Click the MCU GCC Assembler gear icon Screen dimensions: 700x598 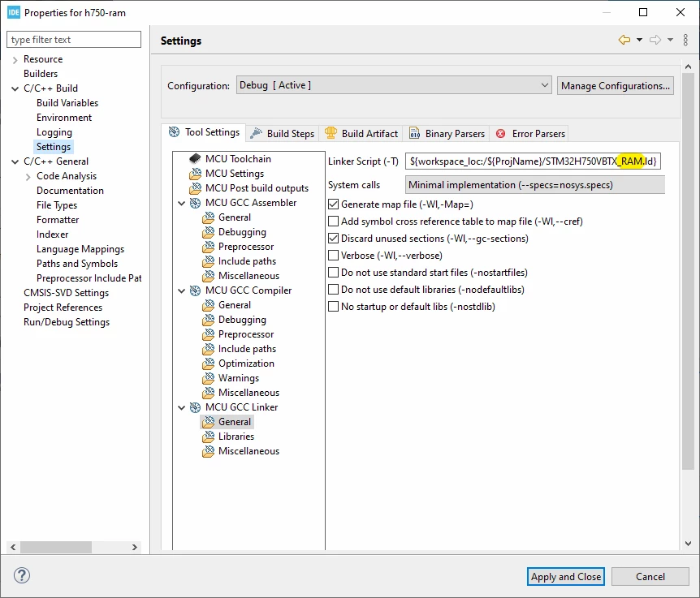pyautogui.click(x=195, y=203)
